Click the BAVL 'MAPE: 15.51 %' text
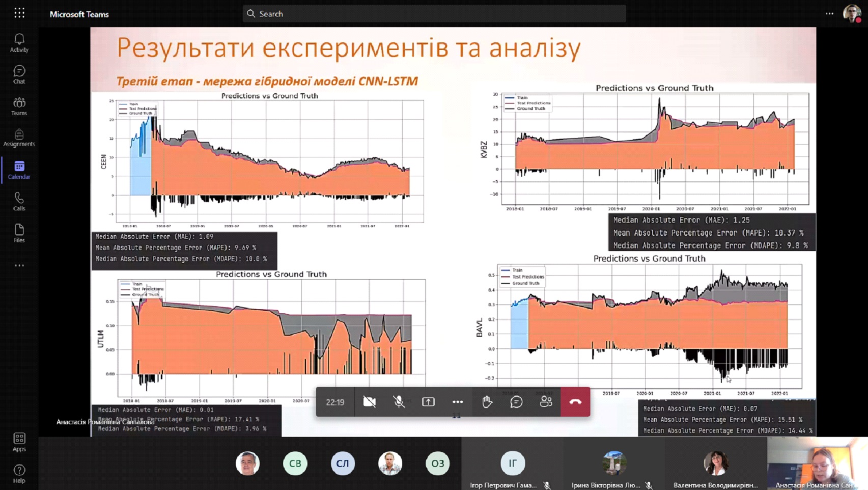Viewport: 868px width, 490px height. pyautogui.click(x=723, y=420)
